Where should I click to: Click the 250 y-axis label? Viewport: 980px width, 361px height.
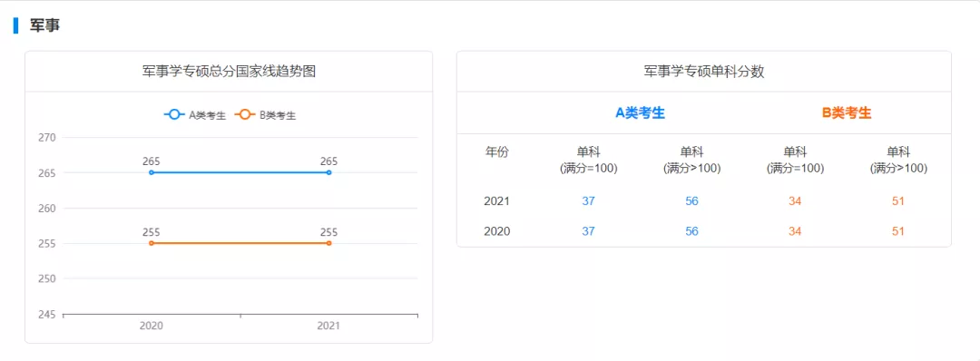[x=48, y=278]
